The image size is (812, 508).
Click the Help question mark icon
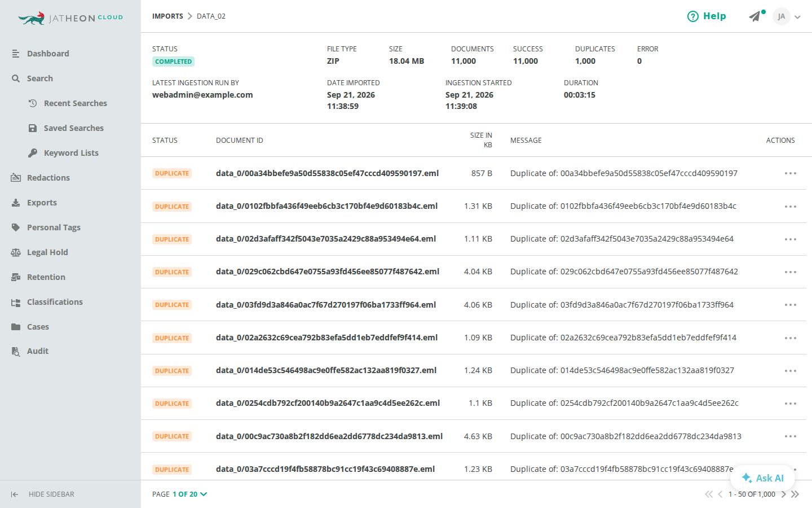click(693, 16)
